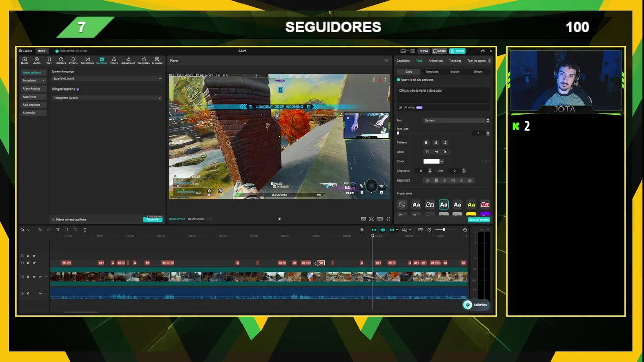The height and width of the screenshot is (362, 644).
Task: Toggle auto snapping in timeline
Action: click(383, 230)
